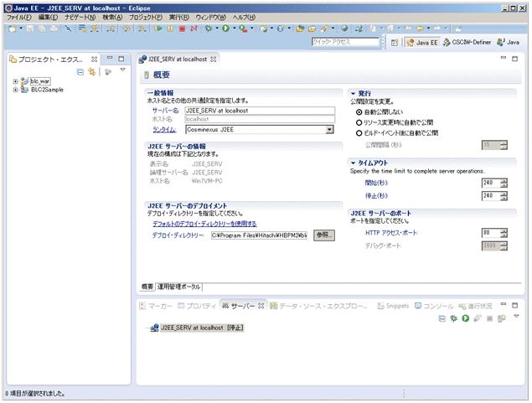532x403 pixels.
Task: Expand the BLC2Sample project node
Action: tap(15, 90)
